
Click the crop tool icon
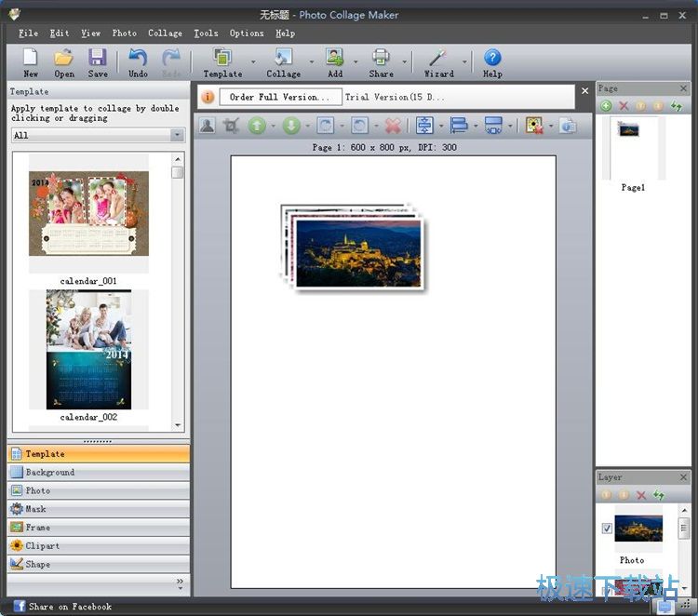pos(231,126)
